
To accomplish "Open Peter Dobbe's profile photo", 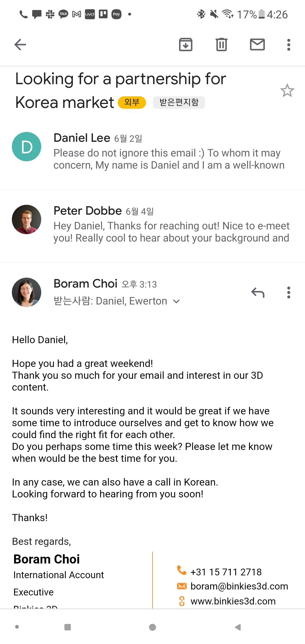I will tap(27, 219).
